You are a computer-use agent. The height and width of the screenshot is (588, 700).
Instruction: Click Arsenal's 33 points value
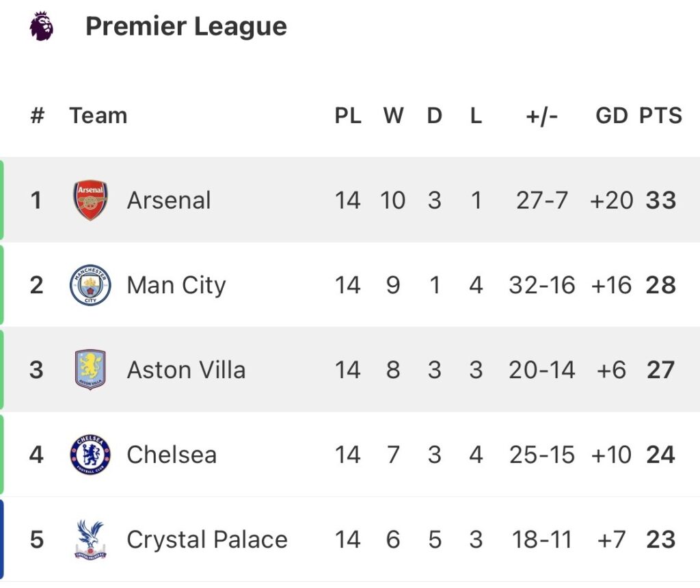click(660, 200)
